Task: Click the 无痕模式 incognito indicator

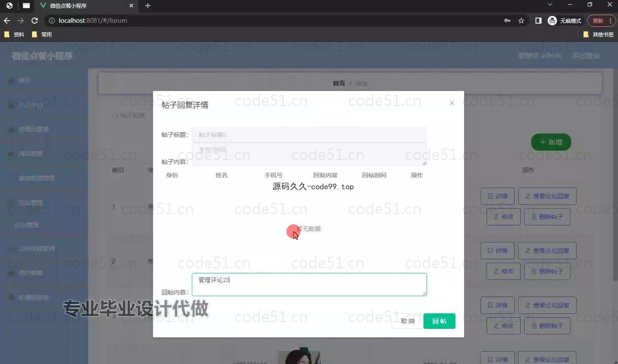Action: [x=564, y=21]
